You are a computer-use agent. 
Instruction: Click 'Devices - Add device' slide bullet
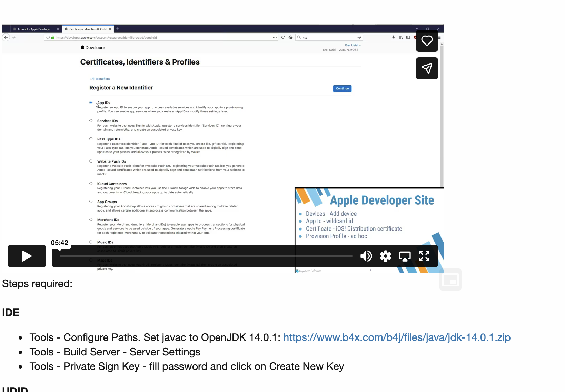(331, 214)
